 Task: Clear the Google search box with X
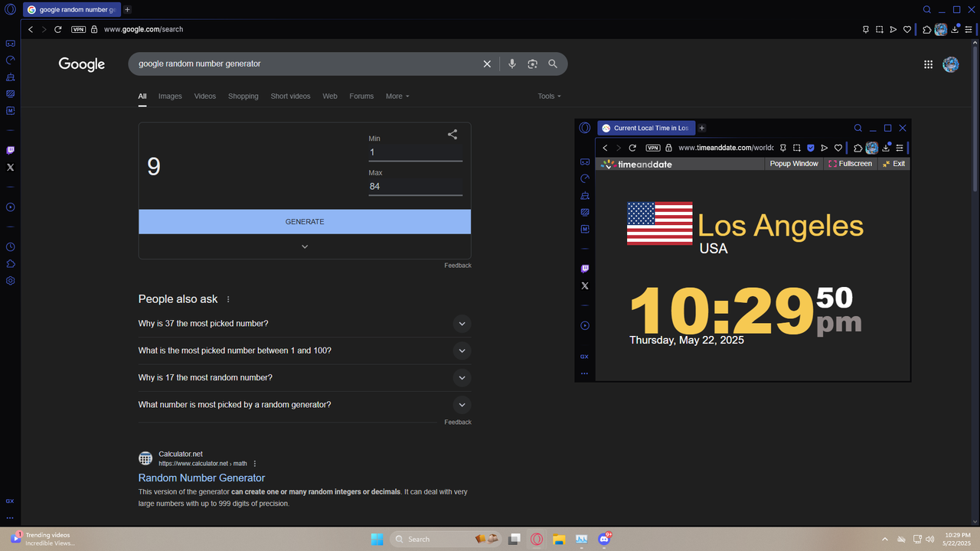(x=487, y=64)
